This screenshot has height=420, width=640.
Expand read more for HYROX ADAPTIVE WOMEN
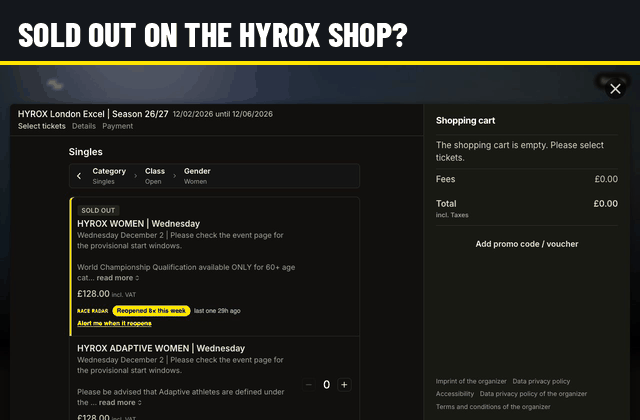pos(120,402)
